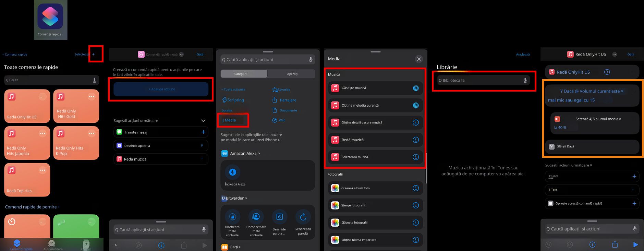Viewport: 644px width, 251px height.
Task: Select Redă muzică suggestion in new shortcut
Action: tap(161, 159)
